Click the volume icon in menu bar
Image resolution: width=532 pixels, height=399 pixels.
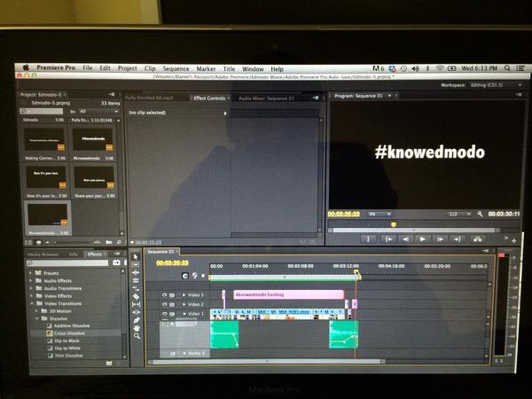[416, 68]
